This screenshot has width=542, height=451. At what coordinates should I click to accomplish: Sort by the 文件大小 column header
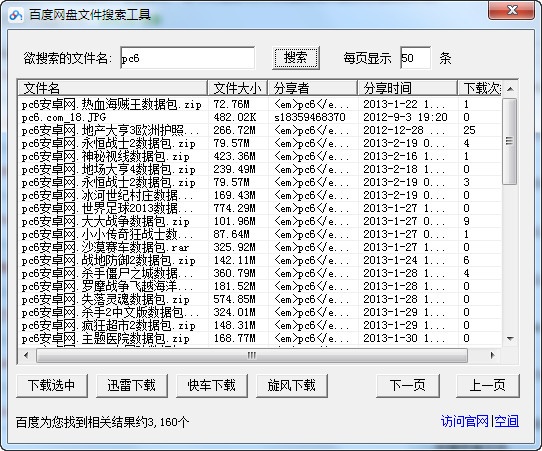[237, 88]
